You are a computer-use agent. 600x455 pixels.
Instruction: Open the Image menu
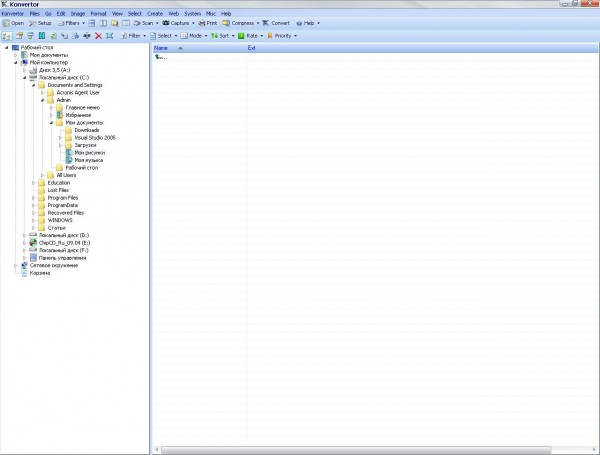click(x=78, y=14)
